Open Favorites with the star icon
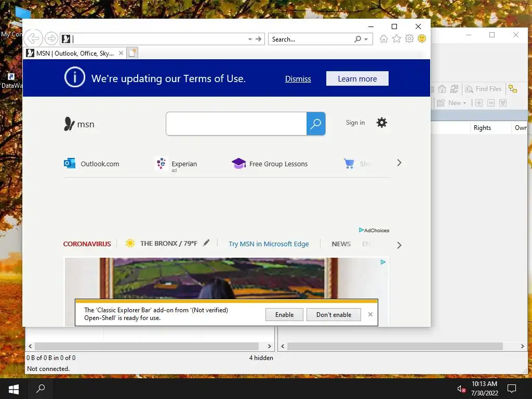The height and width of the screenshot is (399, 532). coord(396,38)
